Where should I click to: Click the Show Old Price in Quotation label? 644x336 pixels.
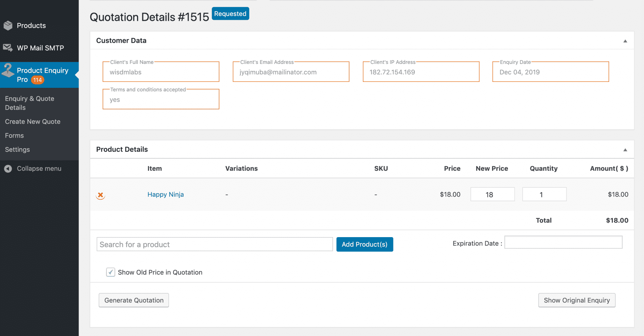point(160,272)
